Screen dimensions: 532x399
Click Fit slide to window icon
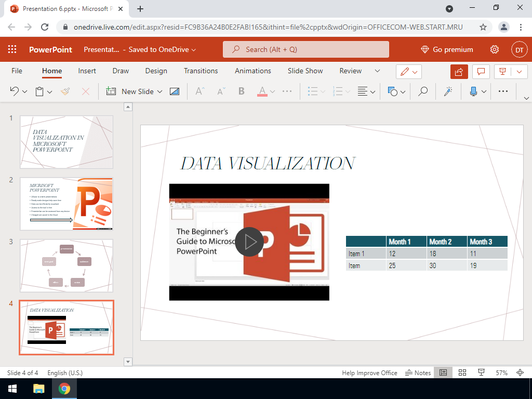[x=520, y=373]
